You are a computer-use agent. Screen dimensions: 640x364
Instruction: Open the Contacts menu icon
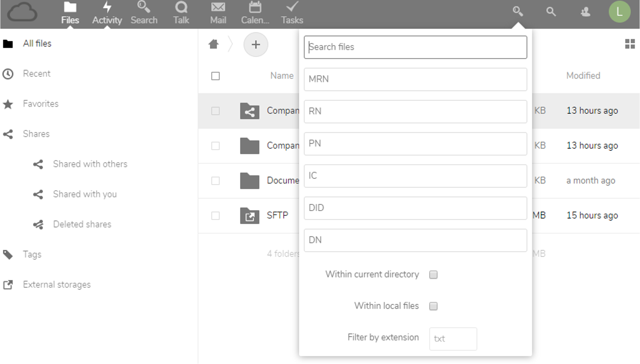585,12
